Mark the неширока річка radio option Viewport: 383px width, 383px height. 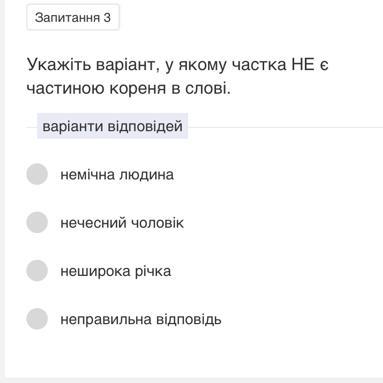37,271
